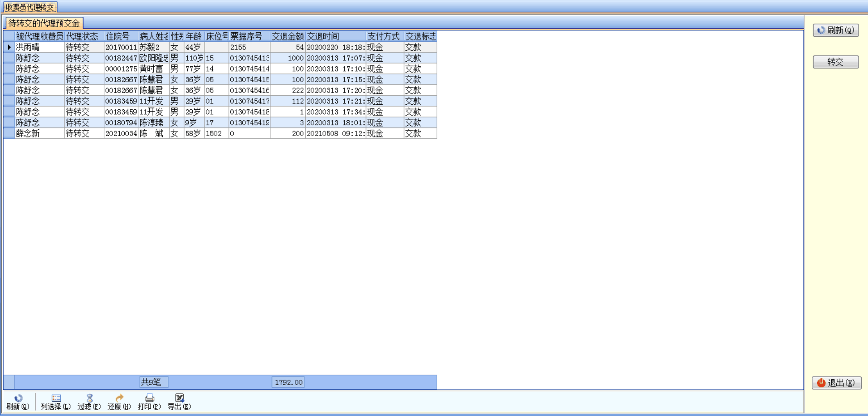Viewport: 868px width, 416px height.
Task: Click the row indicator arrow of the first row
Action: coord(9,47)
